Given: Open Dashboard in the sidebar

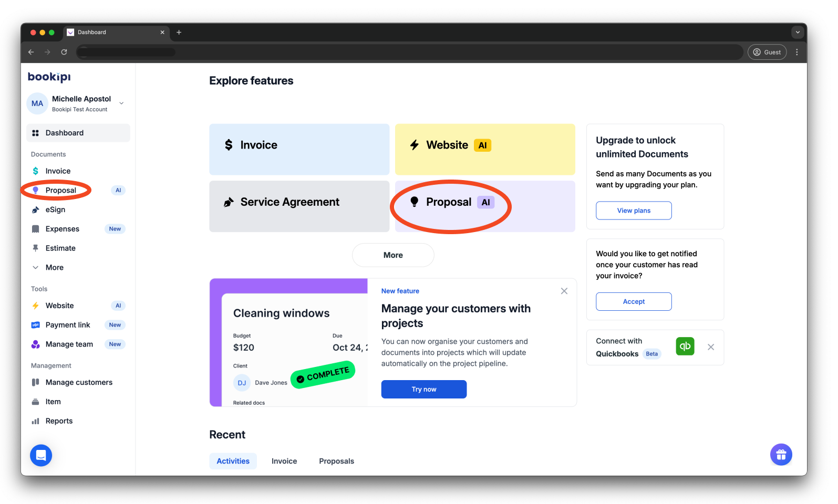Looking at the screenshot, I should (x=78, y=133).
